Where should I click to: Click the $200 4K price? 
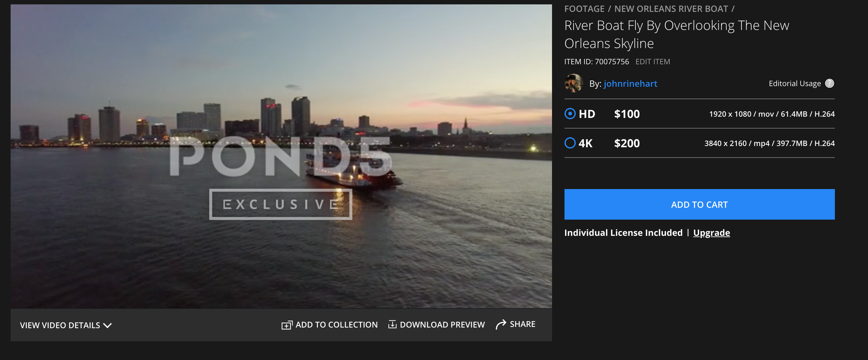click(x=626, y=144)
